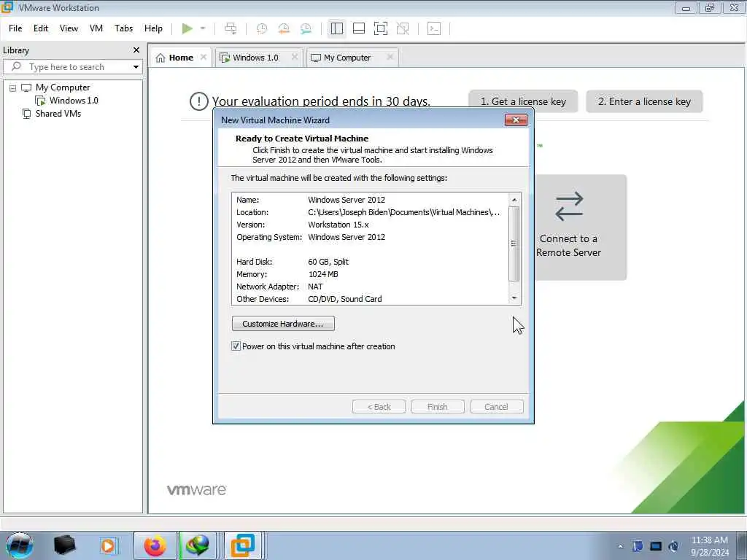
Task: Switch to the My Computer tab
Action: pos(347,58)
